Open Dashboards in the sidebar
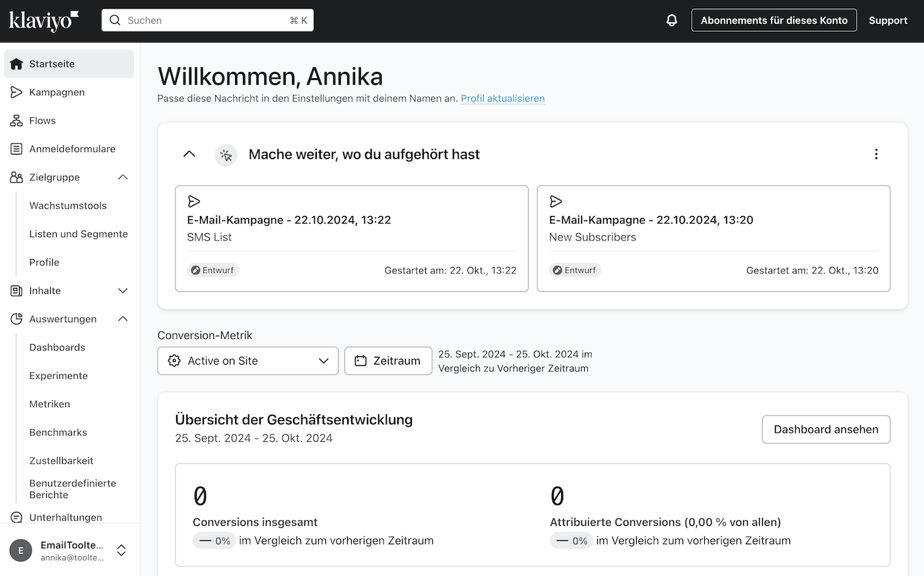Screen dimensions: 924x576 click(57, 347)
